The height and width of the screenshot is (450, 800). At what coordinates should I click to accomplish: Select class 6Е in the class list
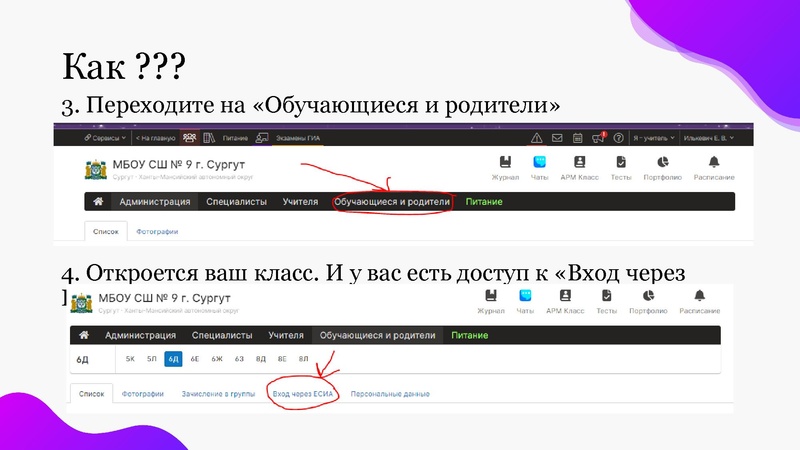click(195, 359)
